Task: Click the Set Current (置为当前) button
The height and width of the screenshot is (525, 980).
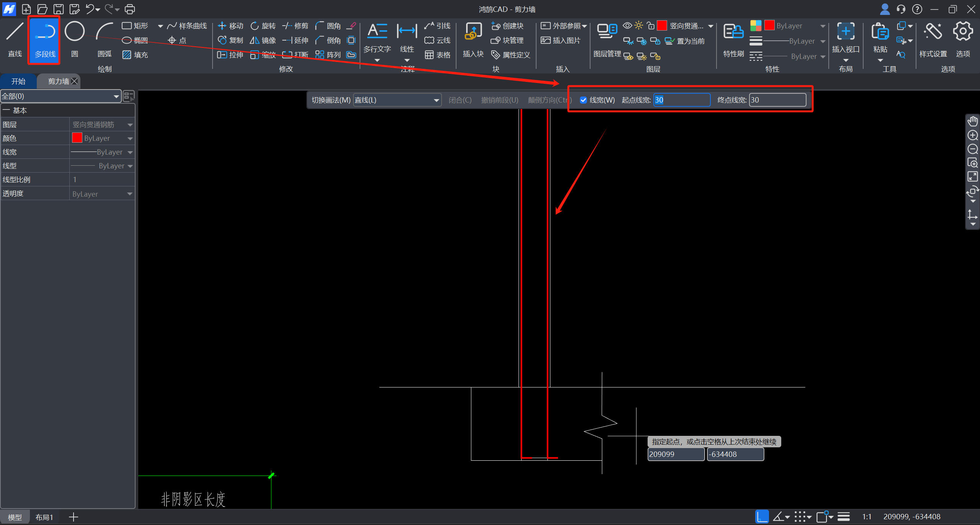Action: [685, 41]
